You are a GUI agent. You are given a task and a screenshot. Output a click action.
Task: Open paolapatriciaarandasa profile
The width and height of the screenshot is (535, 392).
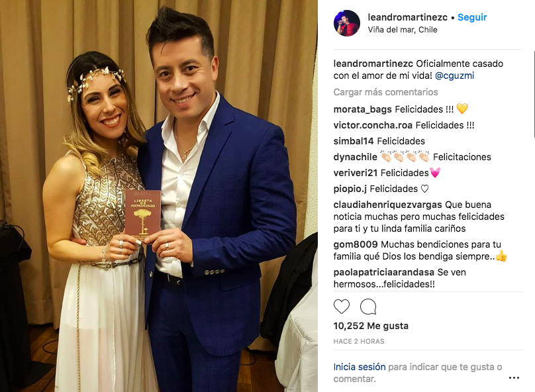pyautogui.click(x=384, y=272)
